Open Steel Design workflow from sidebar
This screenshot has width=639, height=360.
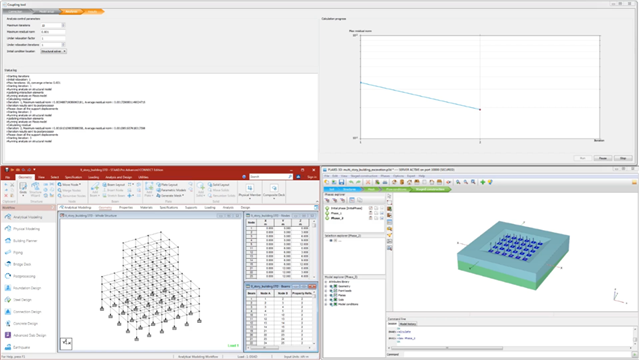[22, 300]
